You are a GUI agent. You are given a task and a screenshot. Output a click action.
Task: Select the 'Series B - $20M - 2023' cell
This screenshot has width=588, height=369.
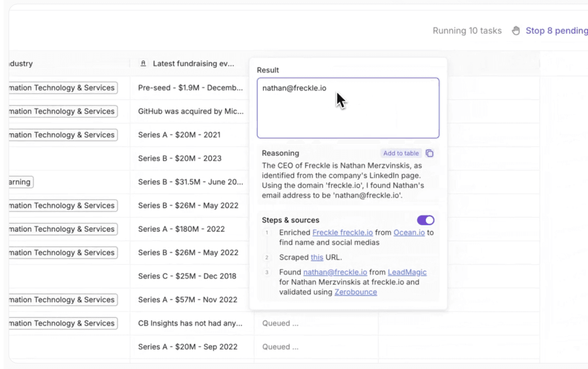click(191, 158)
